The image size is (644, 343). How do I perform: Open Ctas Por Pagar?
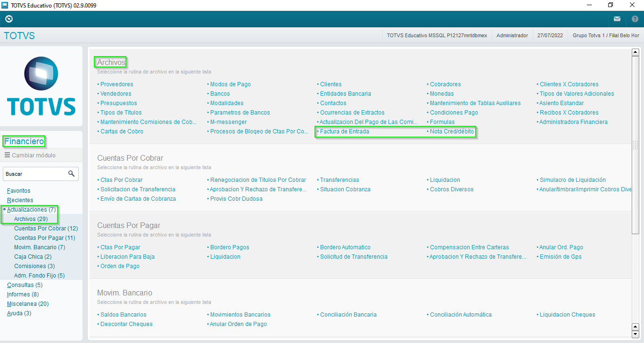pyautogui.click(x=120, y=247)
